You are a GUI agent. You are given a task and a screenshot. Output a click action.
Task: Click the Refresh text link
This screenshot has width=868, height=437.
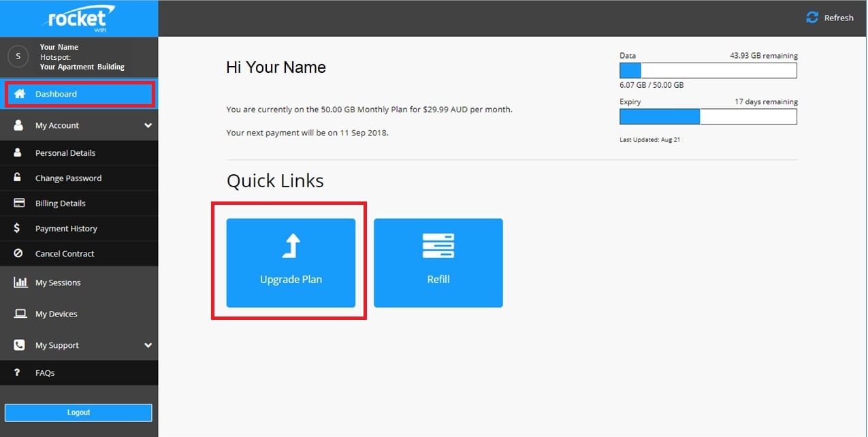839,18
